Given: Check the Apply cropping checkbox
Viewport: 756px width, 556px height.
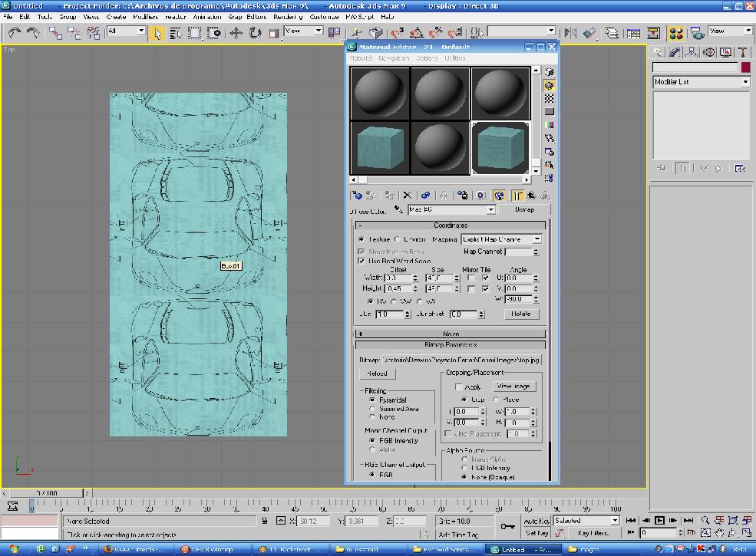Looking at the screenshot, I should pos(459,387).
